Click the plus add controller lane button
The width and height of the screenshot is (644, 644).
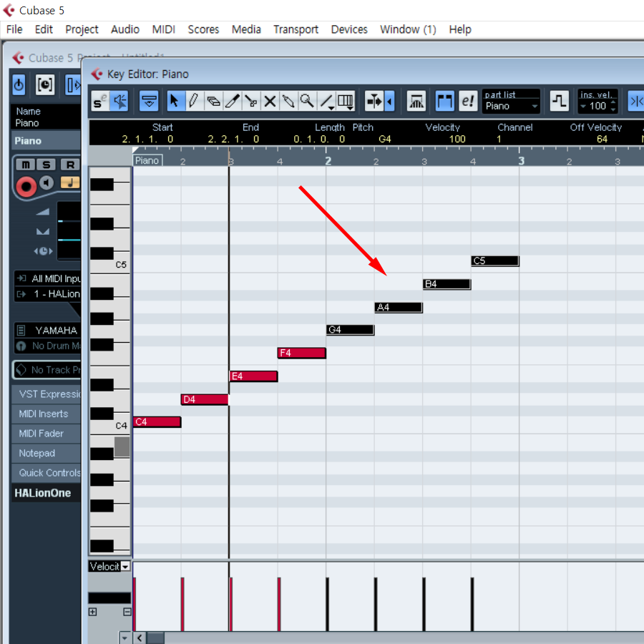click(x=93, y=612)
